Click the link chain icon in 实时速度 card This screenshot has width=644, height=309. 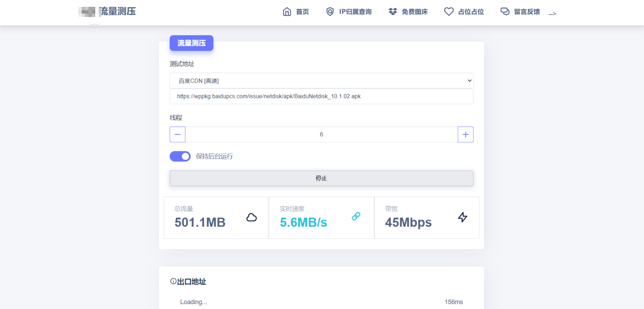[x=356, y=216]
